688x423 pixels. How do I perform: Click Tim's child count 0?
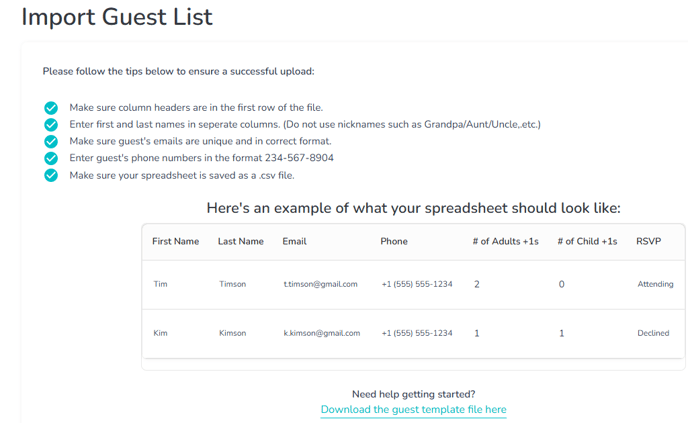tap(562, 284)
